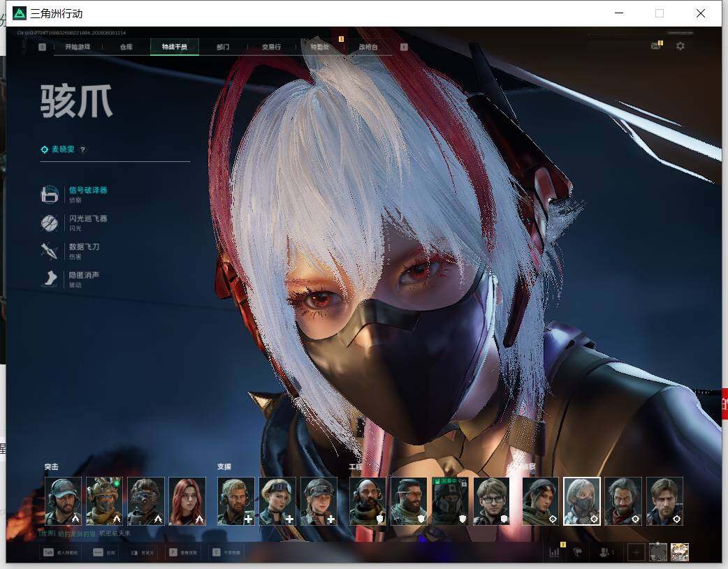The image size is (728, 569).
Task: Select the fully masked 工程 operator
Action: (451, 501)
